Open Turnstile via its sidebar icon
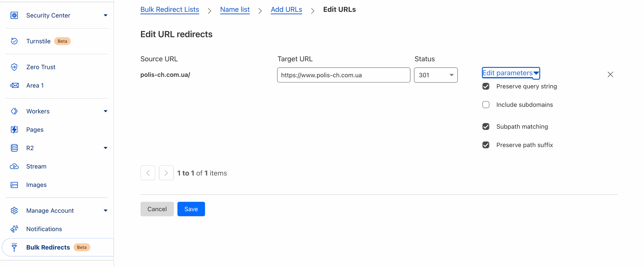This screenshot has width=644, height=267. (x=14, y=41)
